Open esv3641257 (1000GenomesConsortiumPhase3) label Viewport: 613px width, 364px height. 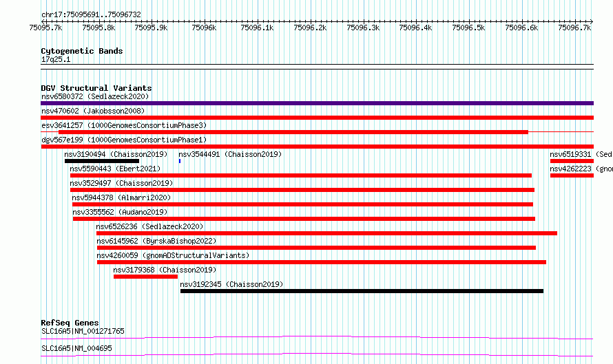[124, 125]
